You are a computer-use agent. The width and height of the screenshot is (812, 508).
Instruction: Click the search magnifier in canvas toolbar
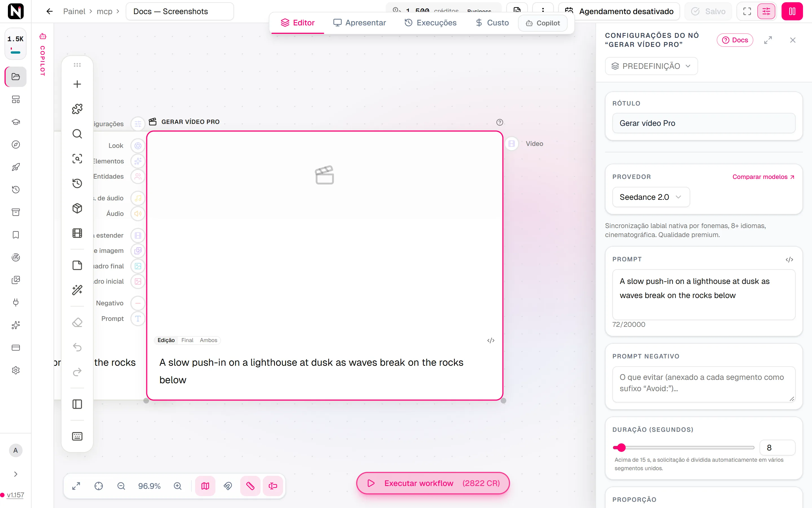coord(77,134)
